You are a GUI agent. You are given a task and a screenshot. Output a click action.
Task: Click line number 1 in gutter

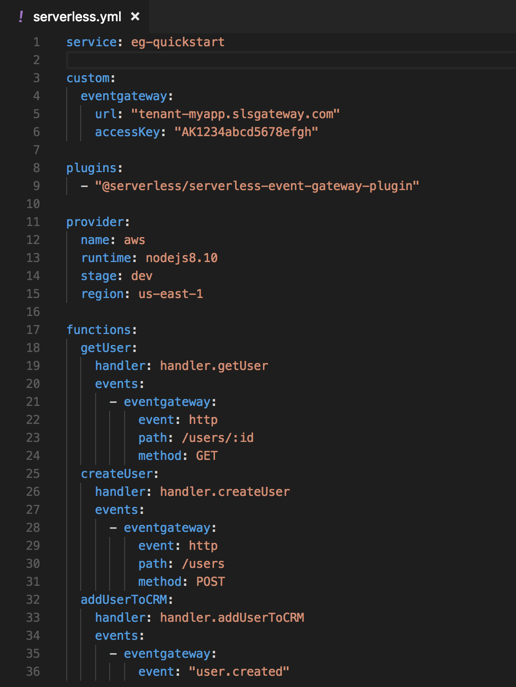[36, 42]
